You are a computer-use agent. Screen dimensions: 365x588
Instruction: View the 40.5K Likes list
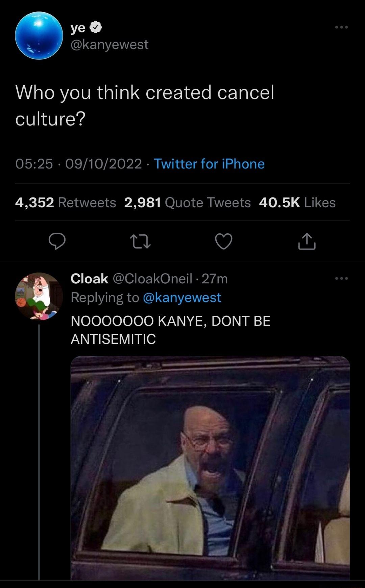(297, 203)
